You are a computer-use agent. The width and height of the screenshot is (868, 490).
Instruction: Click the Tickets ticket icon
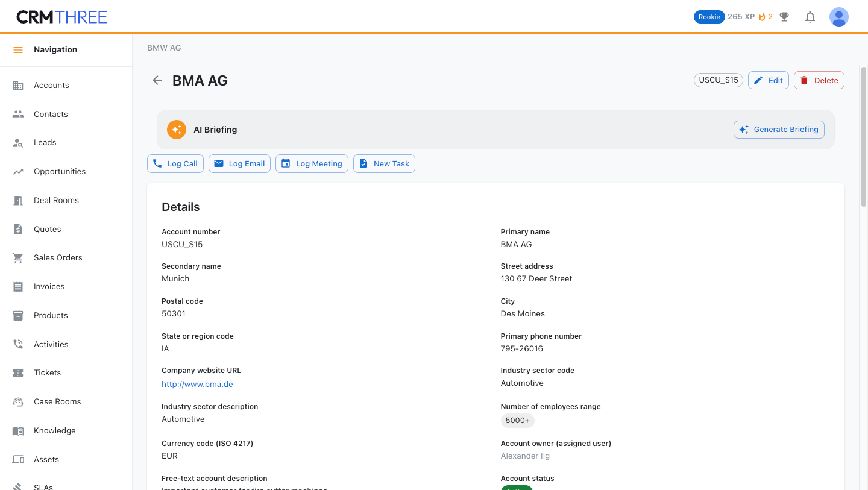[x=18, y=373]
